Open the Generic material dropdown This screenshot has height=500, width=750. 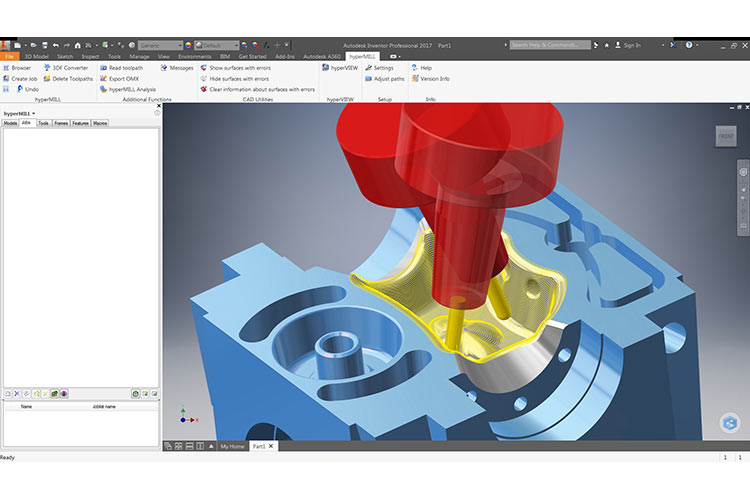[x=160, y=45]
